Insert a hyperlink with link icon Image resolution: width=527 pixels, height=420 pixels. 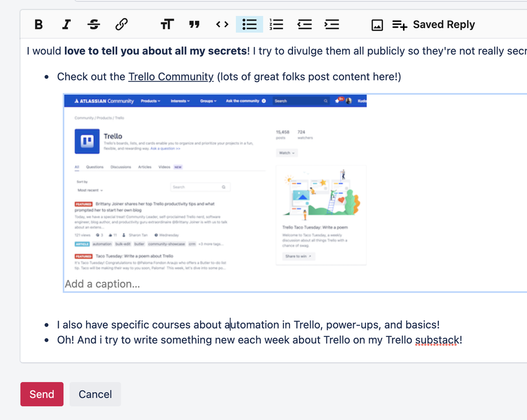pos(121,24)
